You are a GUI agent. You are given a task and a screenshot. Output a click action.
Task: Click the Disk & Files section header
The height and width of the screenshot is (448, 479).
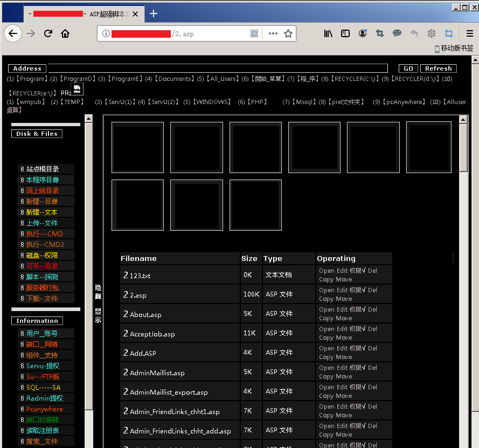37,134
